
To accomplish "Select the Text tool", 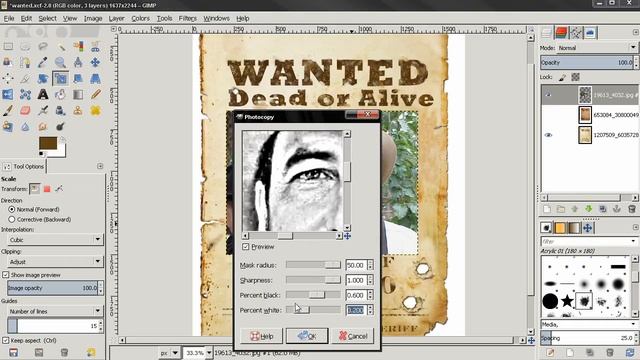I will pyautogui.click(x=43, y=95).
